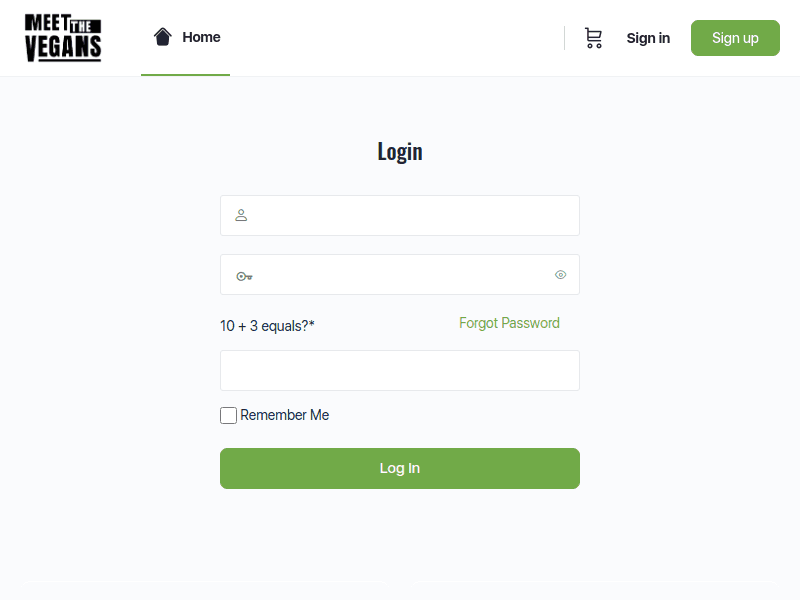
Task: Click the key icon in password field
Action: (244, 276)
